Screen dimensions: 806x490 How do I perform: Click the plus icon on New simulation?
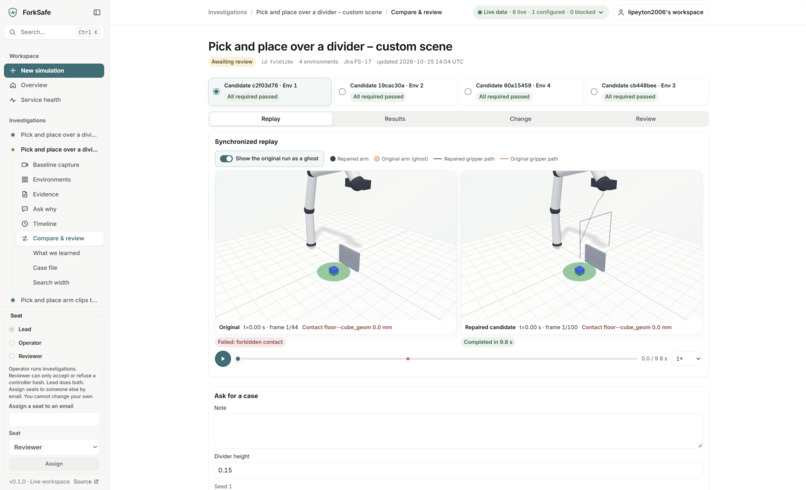13,70
